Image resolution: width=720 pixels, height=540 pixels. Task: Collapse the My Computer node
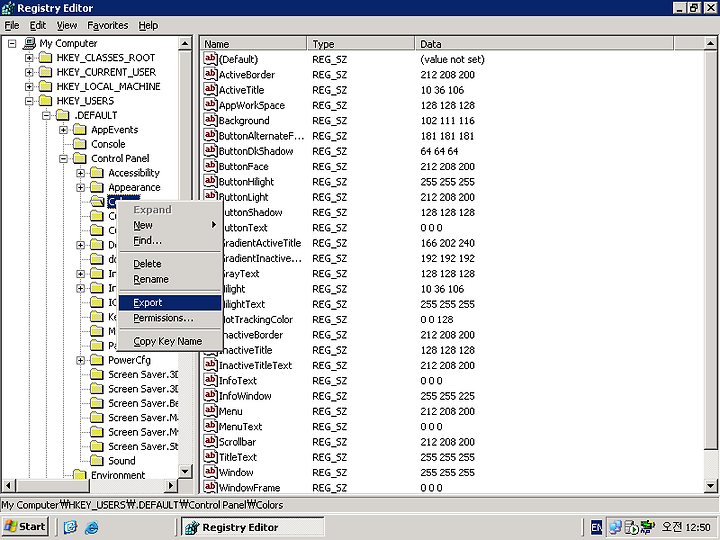click(12, 44)
